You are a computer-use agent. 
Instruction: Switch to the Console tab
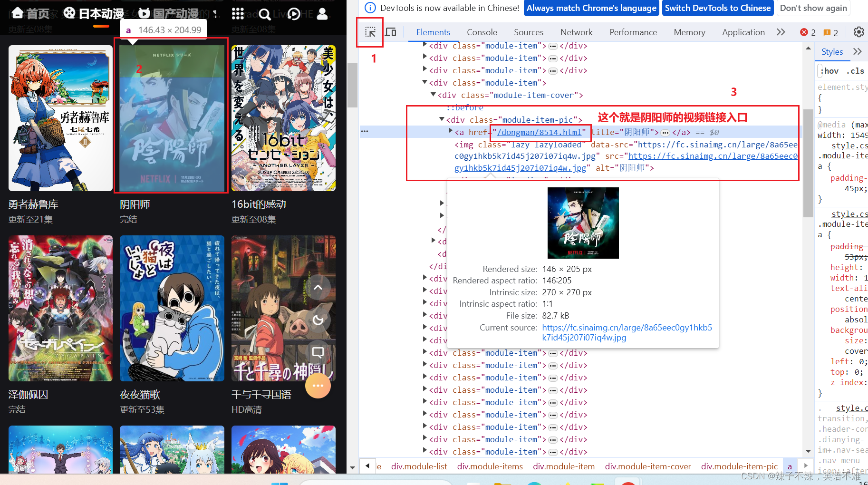[482, 32]
